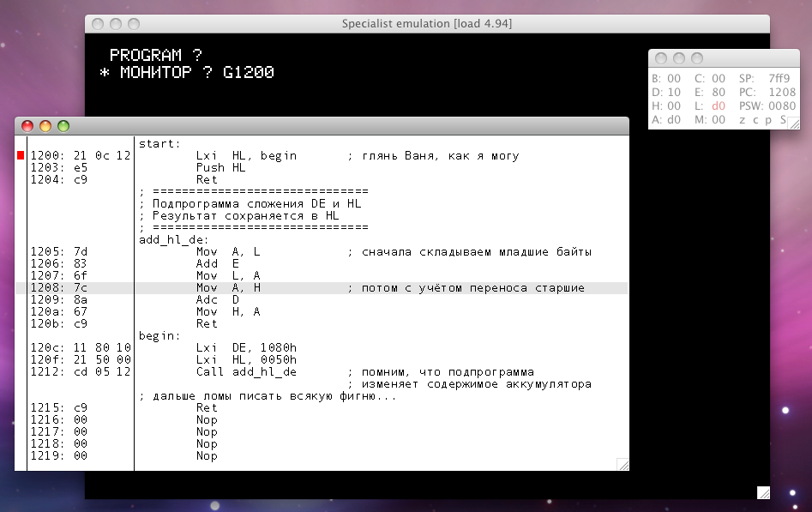Click the resize grip of the registers panel
The height and width of the screenshot is (512, 812).
pos(794,123)
